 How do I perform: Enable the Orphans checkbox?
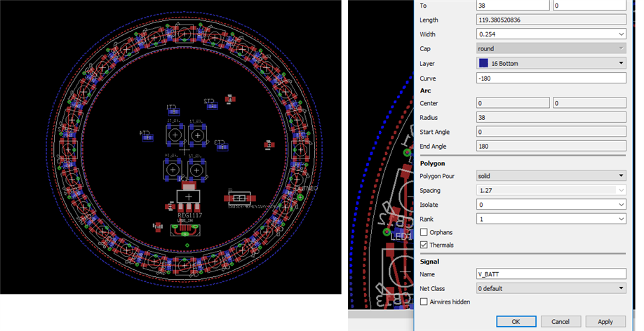pos(424,232)
